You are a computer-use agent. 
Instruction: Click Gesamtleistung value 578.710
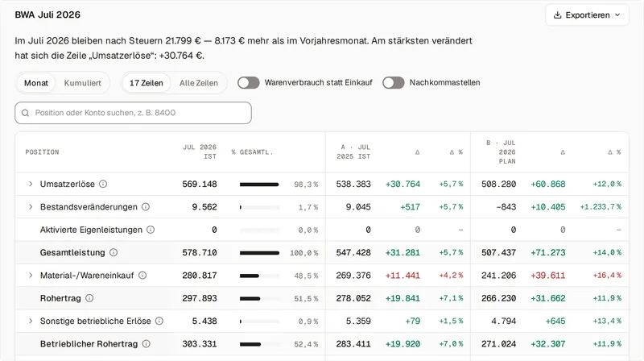pos(200,252)
